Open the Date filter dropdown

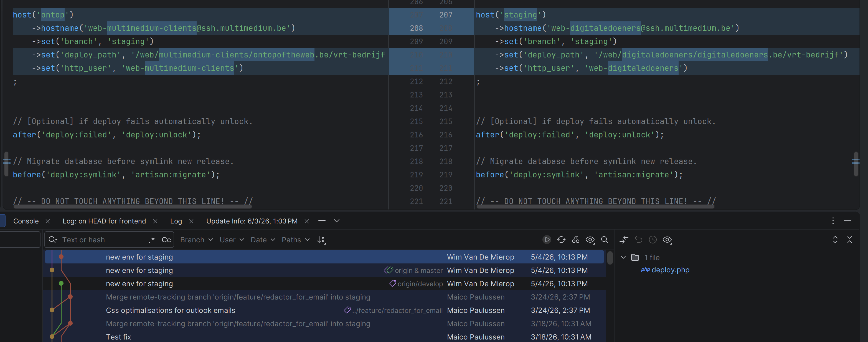263,240
